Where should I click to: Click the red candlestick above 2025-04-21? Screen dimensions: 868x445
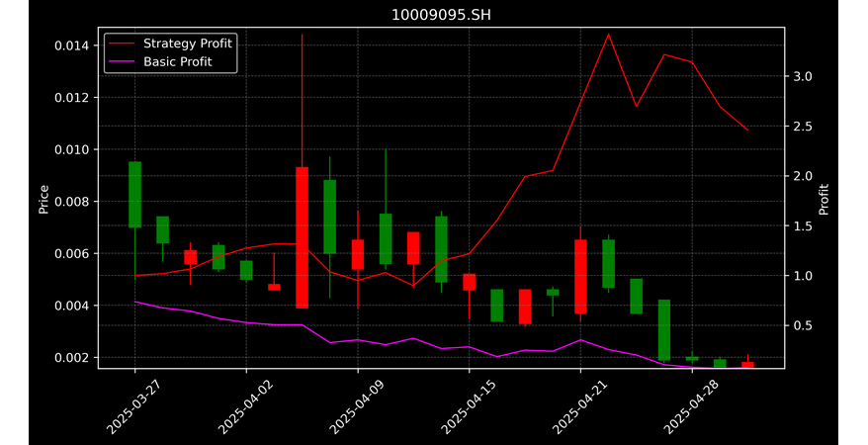[580, 277]
